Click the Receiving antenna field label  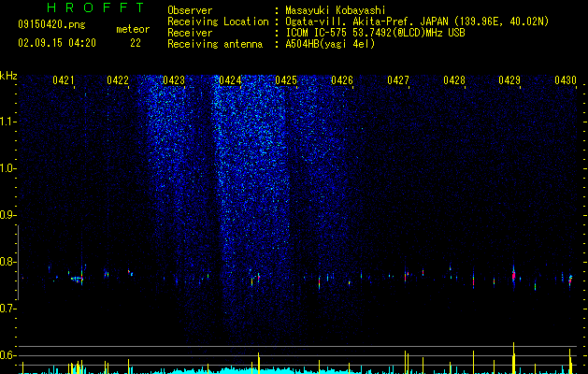point(215,44)
